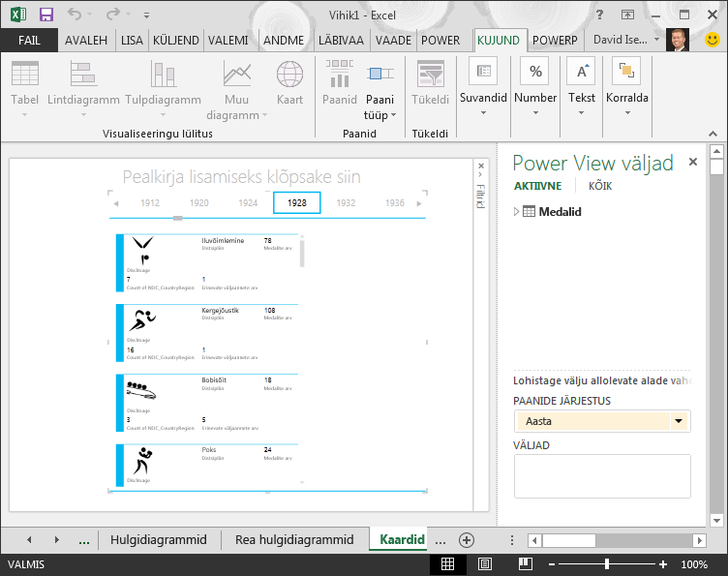Expand the Filtrid pane with chevron
The image size is (728, 576).
click(480, 174)
